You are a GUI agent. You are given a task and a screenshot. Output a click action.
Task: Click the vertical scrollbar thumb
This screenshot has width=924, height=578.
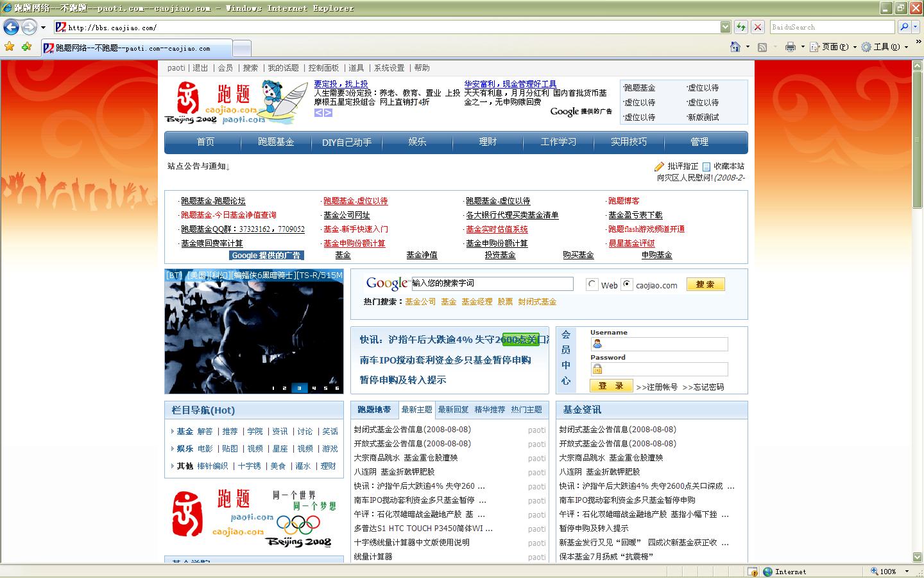tap(918, 140)
